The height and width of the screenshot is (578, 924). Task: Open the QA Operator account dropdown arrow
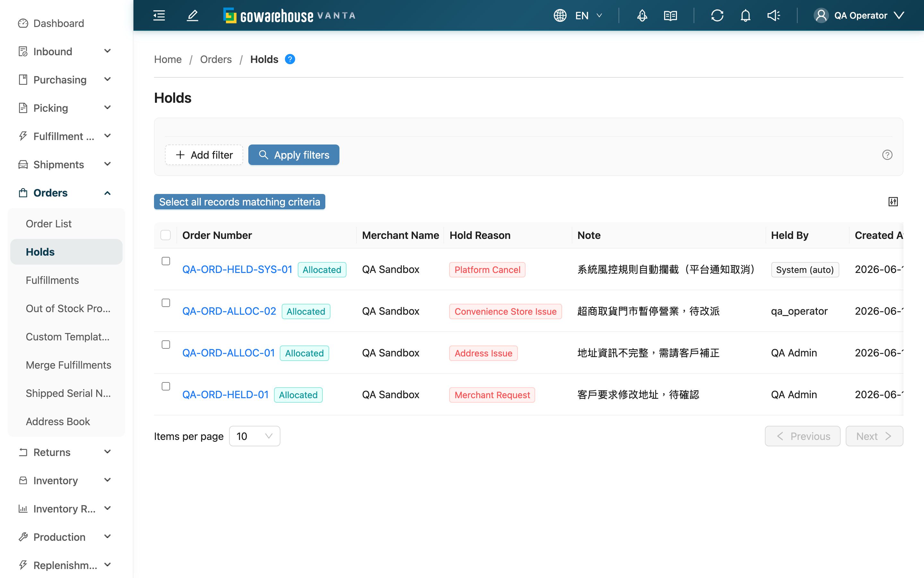pyautogui.click(x=899, y=15)
